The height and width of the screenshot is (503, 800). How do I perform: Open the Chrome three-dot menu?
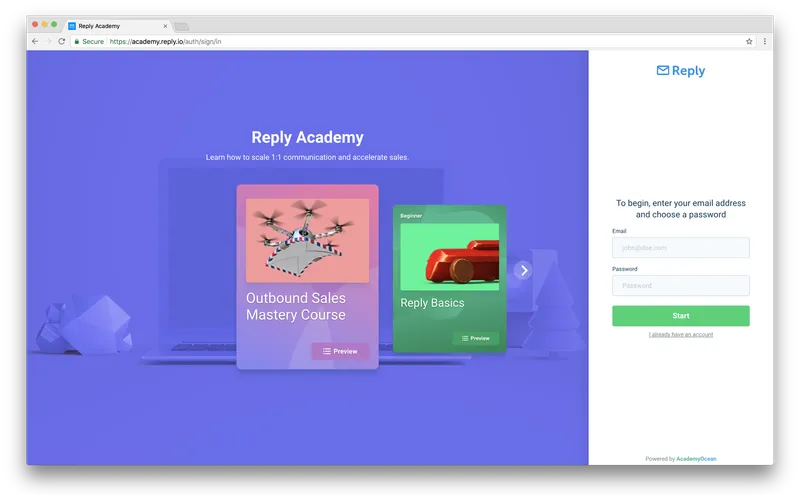[764, 41]
